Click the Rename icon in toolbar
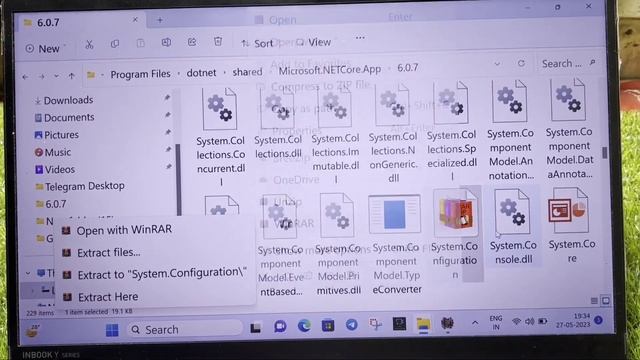 (x=166, y=42)
